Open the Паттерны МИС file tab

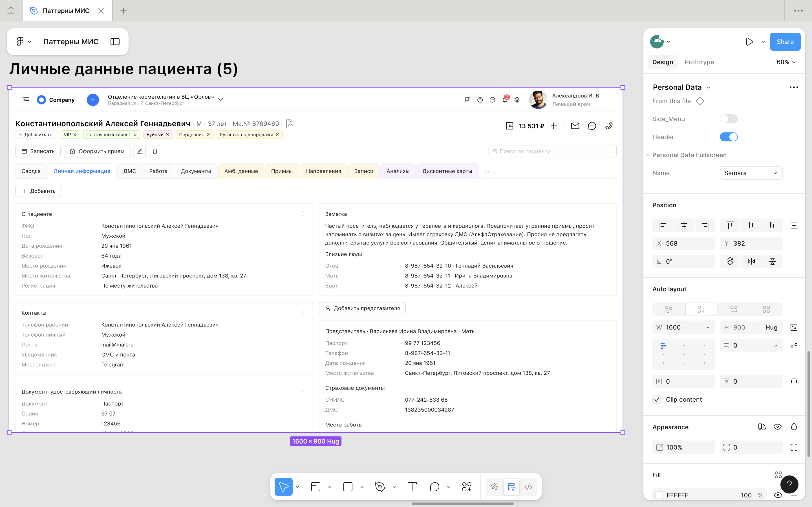coord(66,11)
